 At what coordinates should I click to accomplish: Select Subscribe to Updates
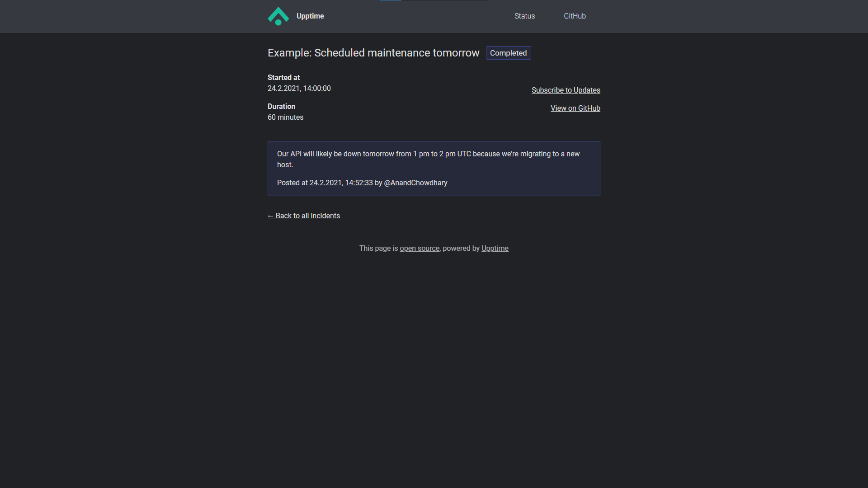pos(566,90)
